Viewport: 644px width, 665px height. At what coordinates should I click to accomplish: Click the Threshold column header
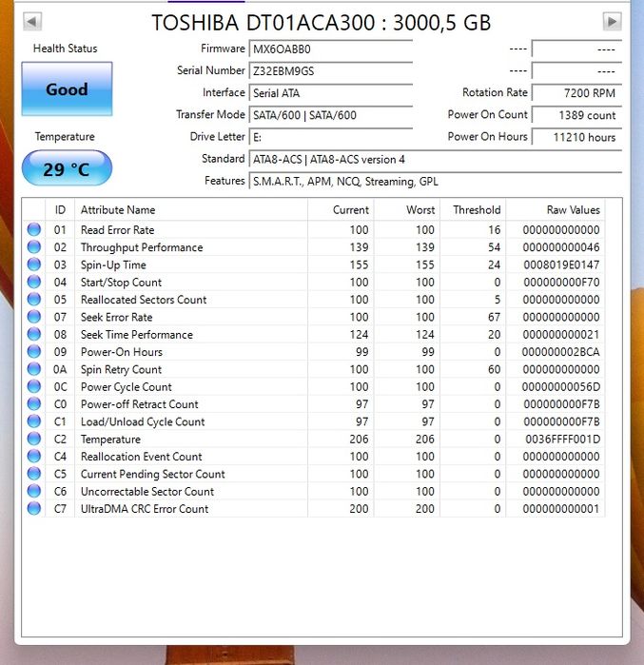click(473, 210)
